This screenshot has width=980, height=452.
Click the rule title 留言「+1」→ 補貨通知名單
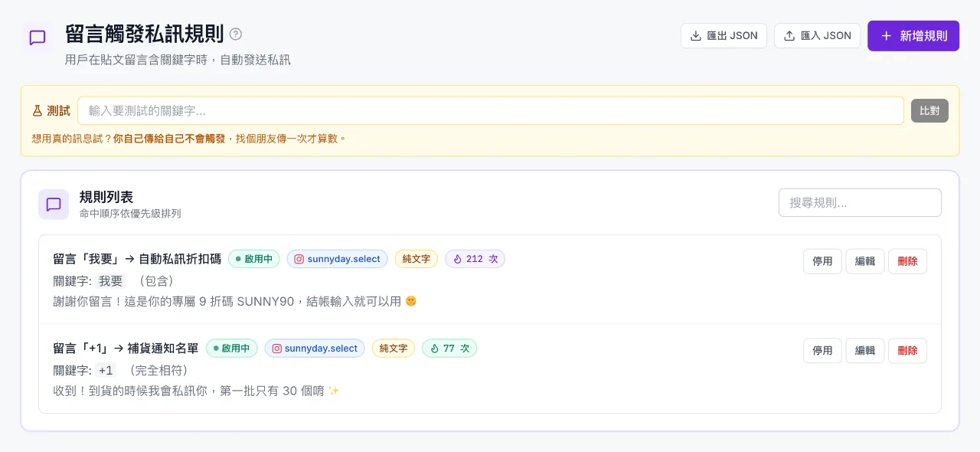(x=126, y=349)
